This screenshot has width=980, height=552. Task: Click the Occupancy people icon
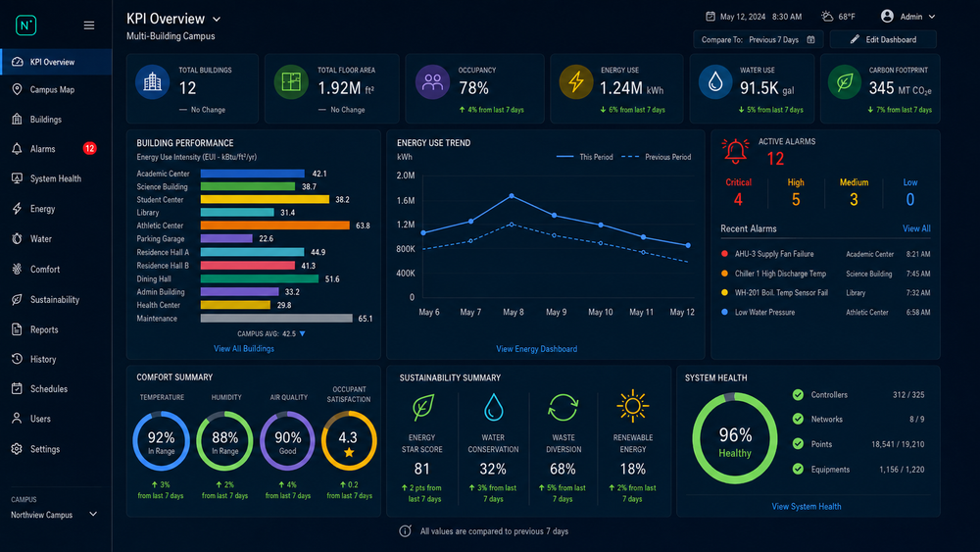click(x=432, y=82)
